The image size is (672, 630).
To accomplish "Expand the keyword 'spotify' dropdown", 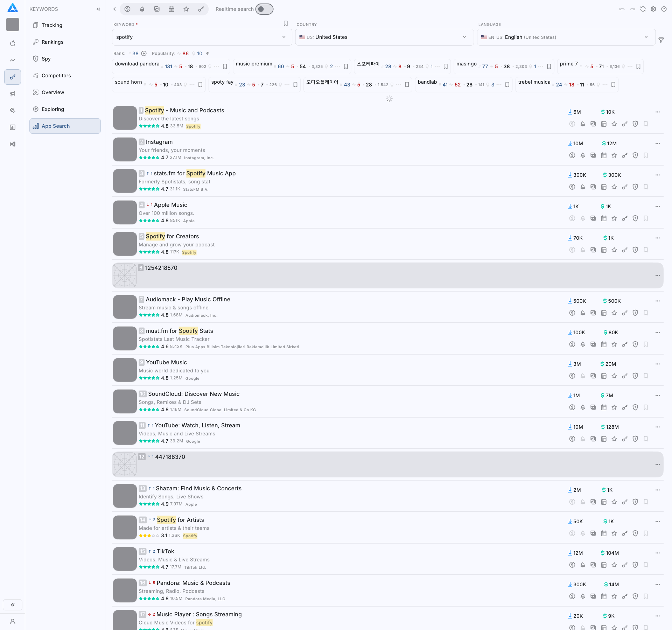I will (284, 37).
